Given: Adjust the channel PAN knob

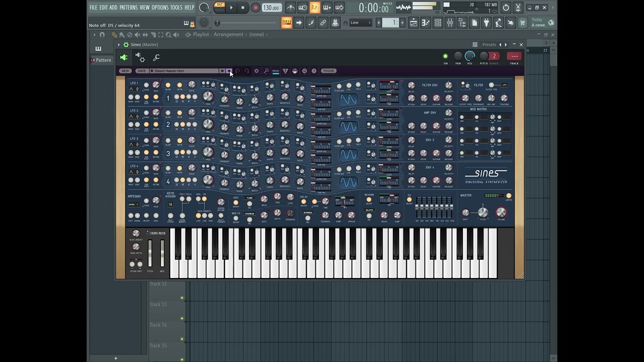Looking at the screenshot, I should click(458, 56).
